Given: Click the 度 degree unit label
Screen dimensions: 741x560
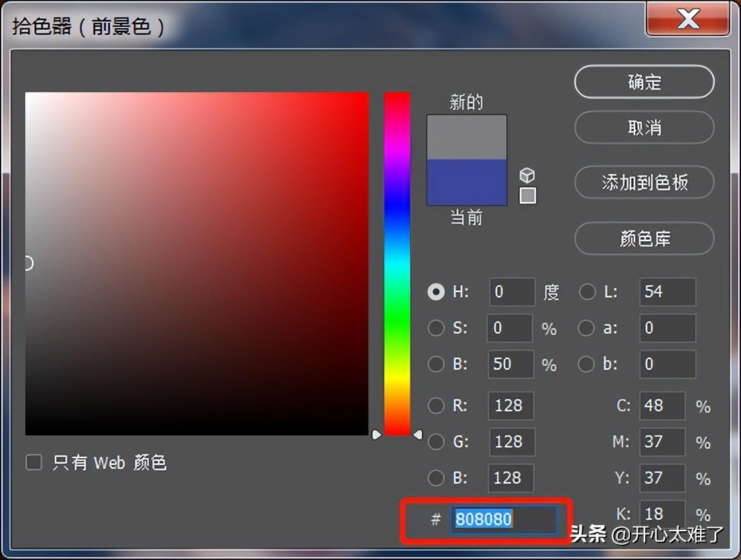Looking at the screenshot, I should coord(551,292).
